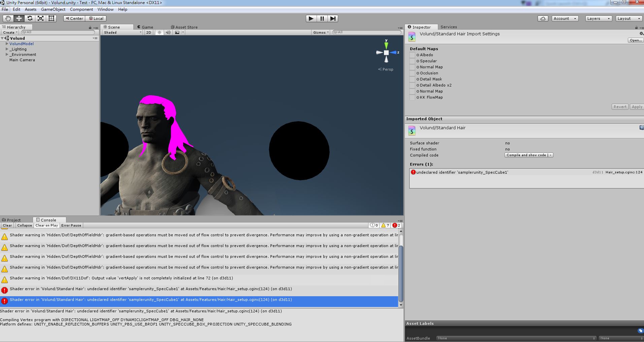The width and height of the screenshot is (644, 342).
Task: Open the Hierarchy Create dropdown
Action: 10,32
